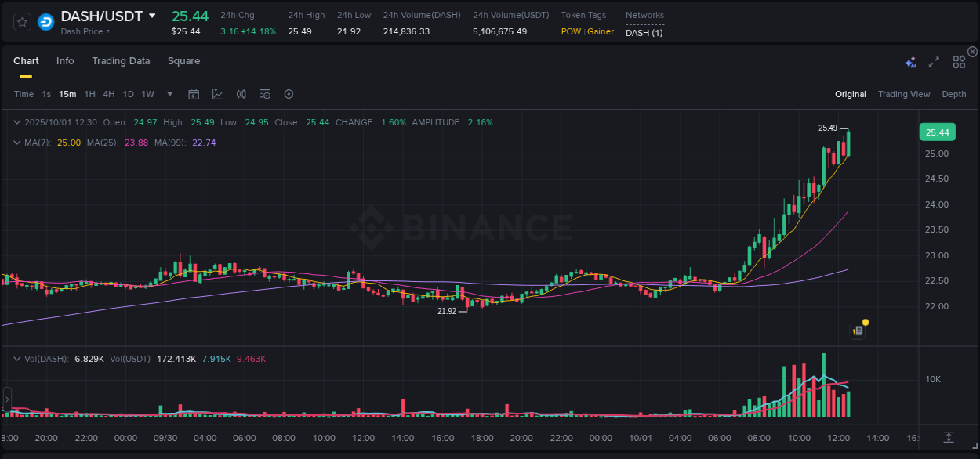Viewport: 980px width, 459px height.
Task: Click the current price label 25.44
Action: click(937, 132)
